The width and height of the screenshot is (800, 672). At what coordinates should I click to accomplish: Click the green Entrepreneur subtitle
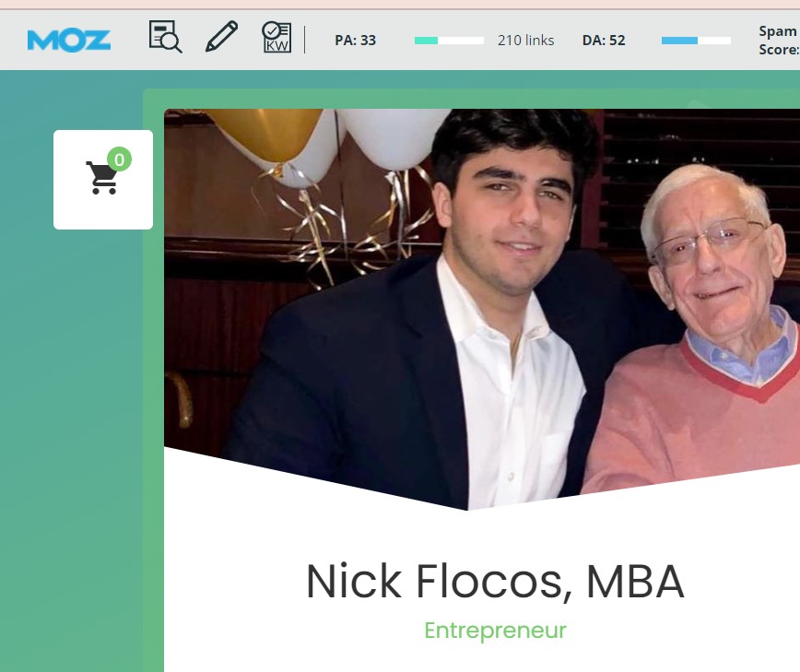495,631
